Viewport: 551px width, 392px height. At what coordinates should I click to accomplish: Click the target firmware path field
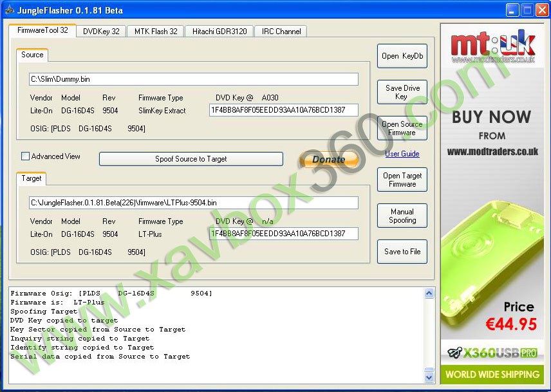tap(194, 203)
